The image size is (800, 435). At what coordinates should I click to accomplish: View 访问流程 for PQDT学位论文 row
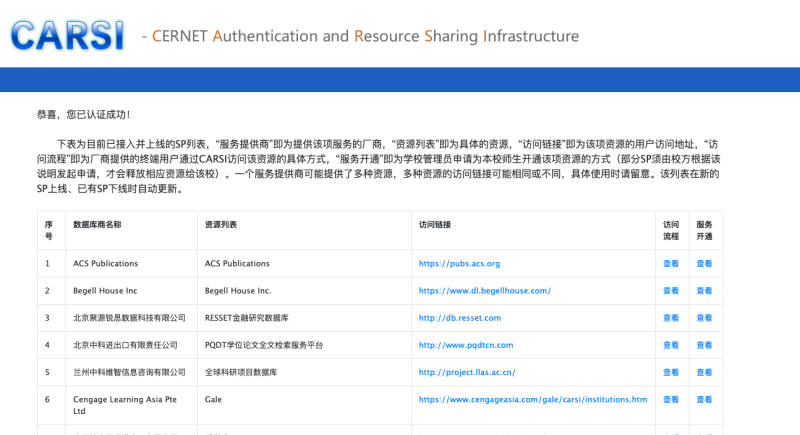click(671, 345)
